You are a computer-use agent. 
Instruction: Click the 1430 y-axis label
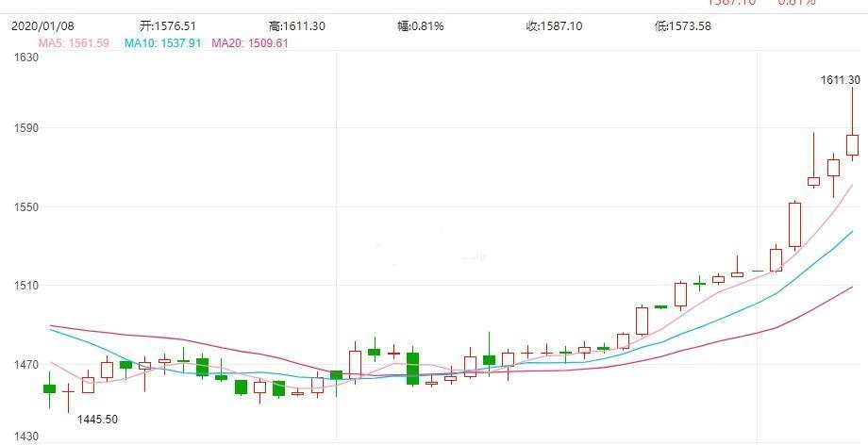pos(26,437)
